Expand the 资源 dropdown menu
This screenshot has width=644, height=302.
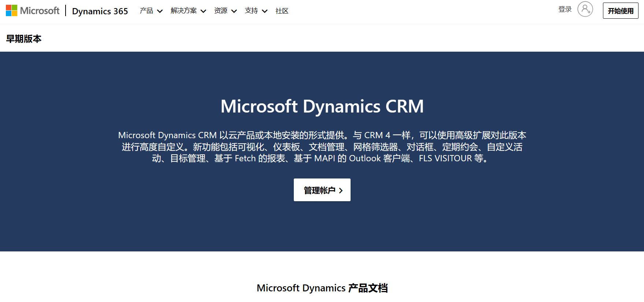click(225, 11)
